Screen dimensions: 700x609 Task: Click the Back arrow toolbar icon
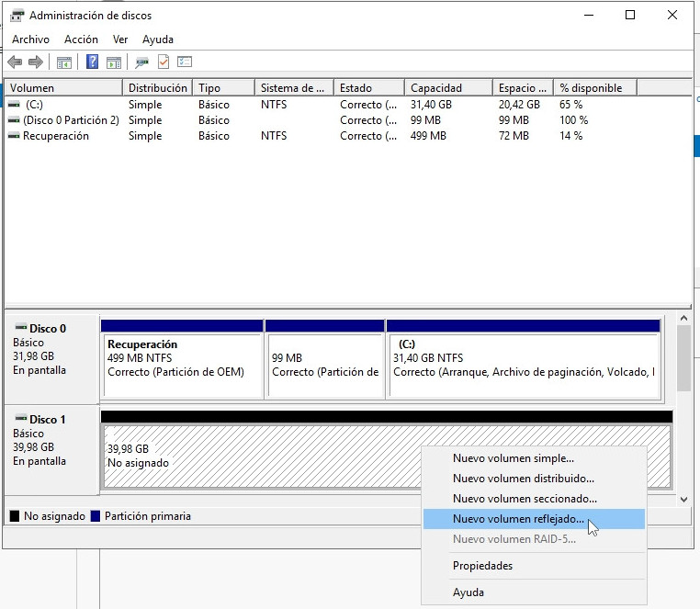(15, 62)
